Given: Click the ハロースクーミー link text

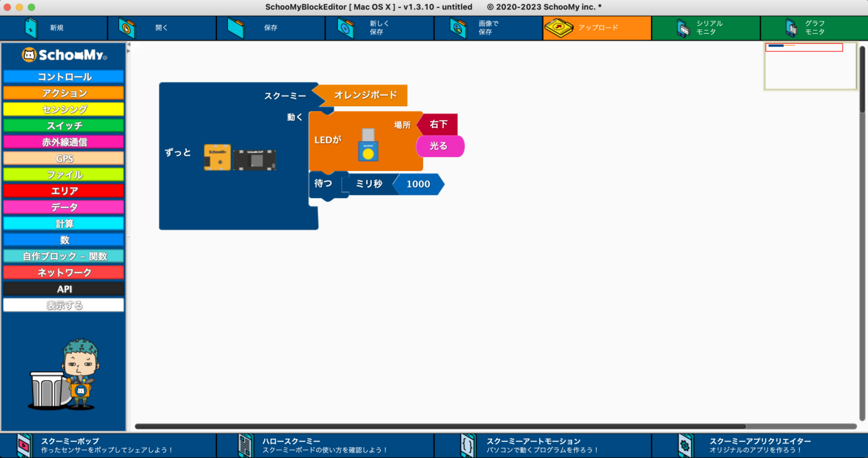Looking at the screenshot, I should (x=291, y=441).
